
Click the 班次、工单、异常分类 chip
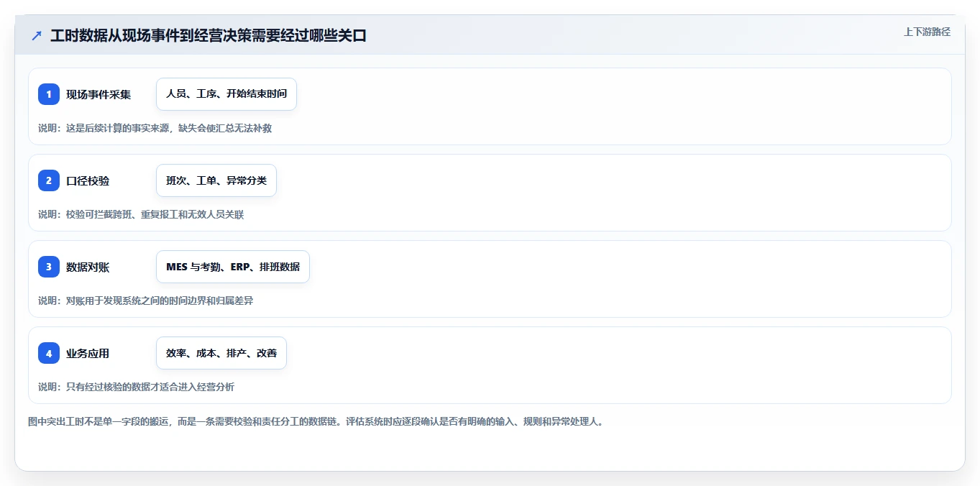(216, 180)
